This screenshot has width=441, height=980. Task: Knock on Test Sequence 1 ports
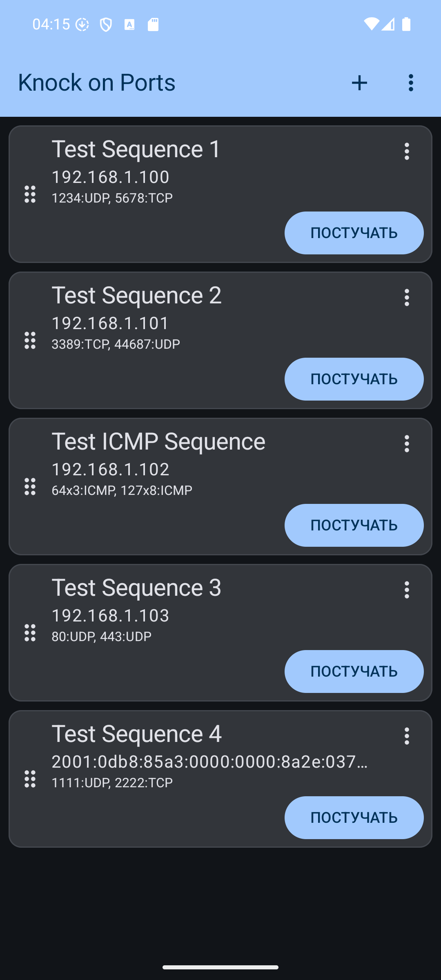click(354, 233)
